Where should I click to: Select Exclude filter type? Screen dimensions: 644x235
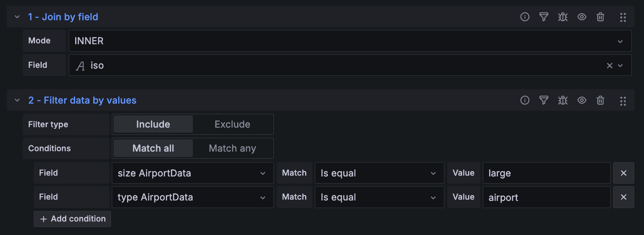pyautogui.click(x=233, y=124)
